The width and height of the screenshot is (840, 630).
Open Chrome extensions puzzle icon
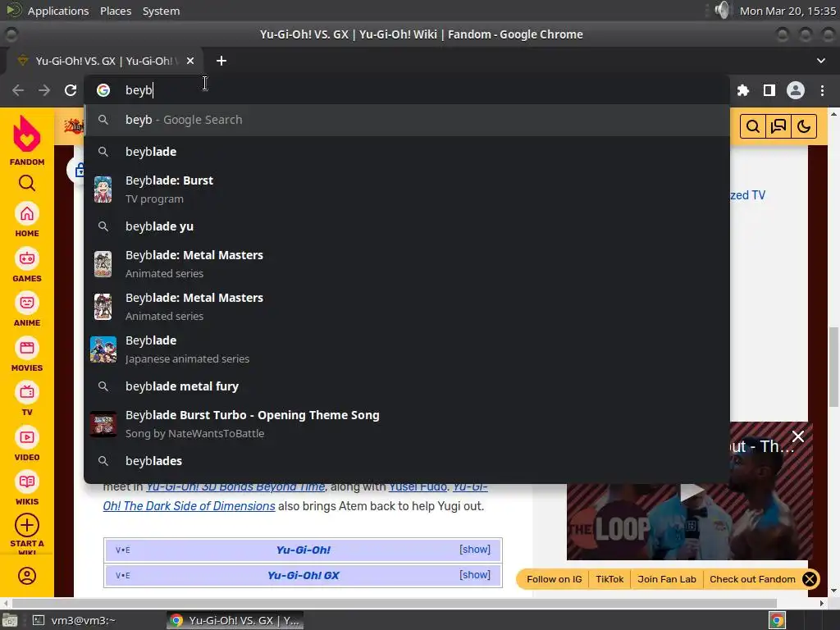click(x=743, y=90)
